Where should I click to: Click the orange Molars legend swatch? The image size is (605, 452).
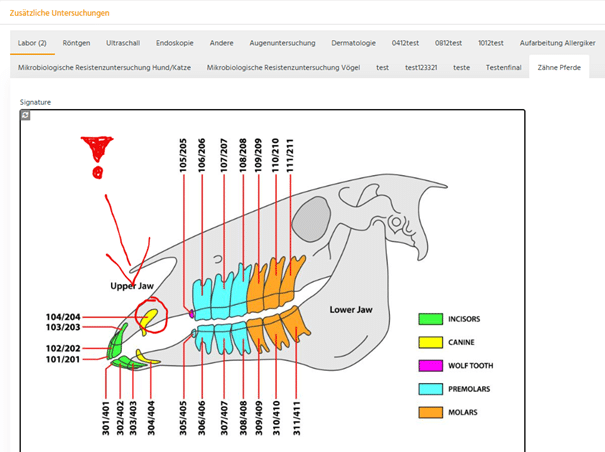[430, 412]
